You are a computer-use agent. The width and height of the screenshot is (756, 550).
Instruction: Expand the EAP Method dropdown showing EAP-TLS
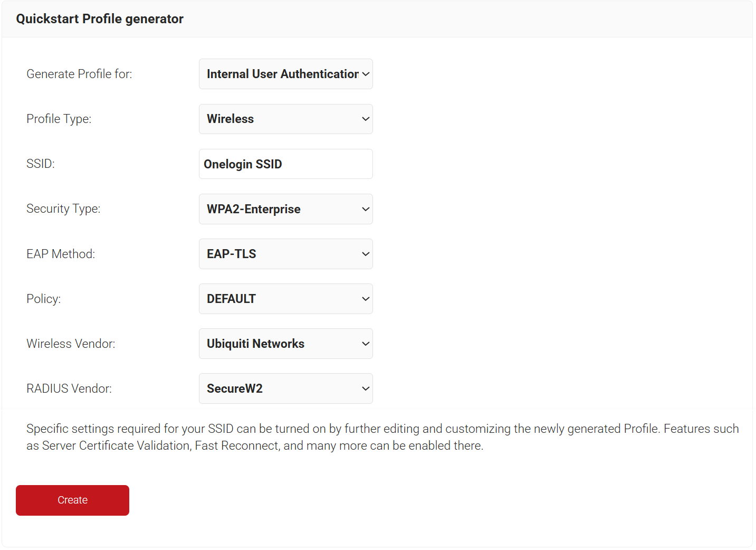285,254
